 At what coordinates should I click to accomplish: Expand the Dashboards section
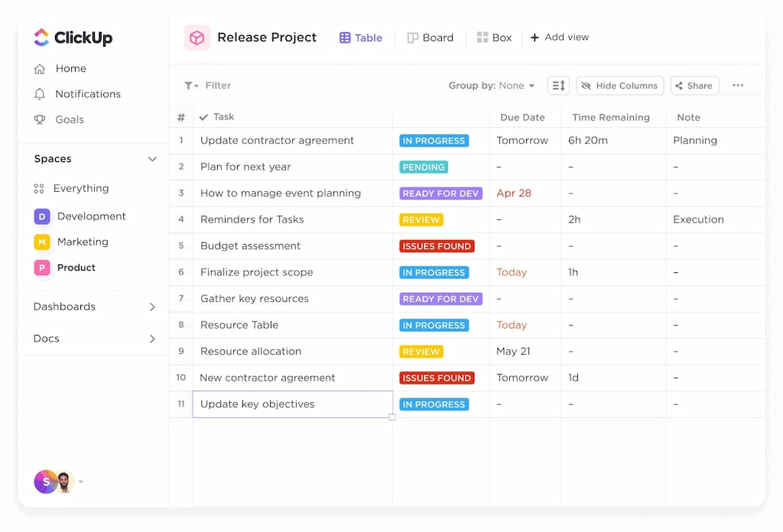tap(152, 306)
